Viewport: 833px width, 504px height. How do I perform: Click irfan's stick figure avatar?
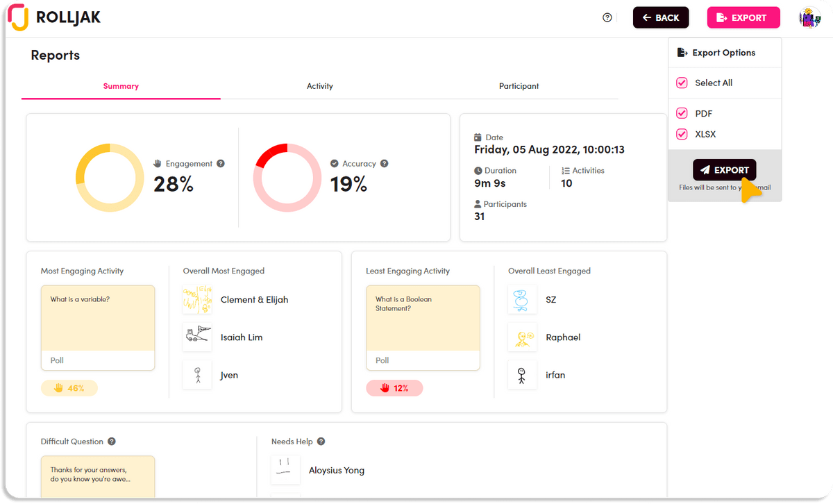522,375
